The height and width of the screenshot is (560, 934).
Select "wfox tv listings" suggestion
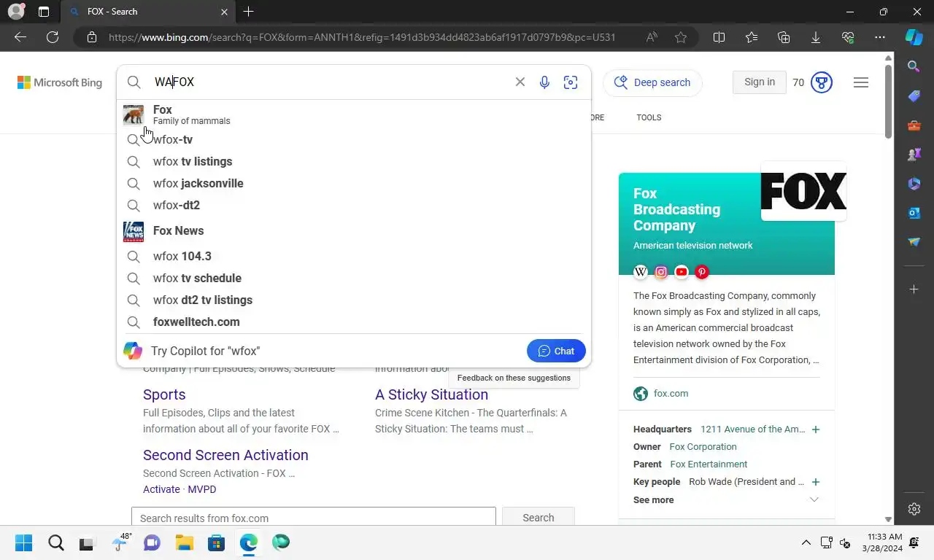pyautogui.click(x=354, y=161)
